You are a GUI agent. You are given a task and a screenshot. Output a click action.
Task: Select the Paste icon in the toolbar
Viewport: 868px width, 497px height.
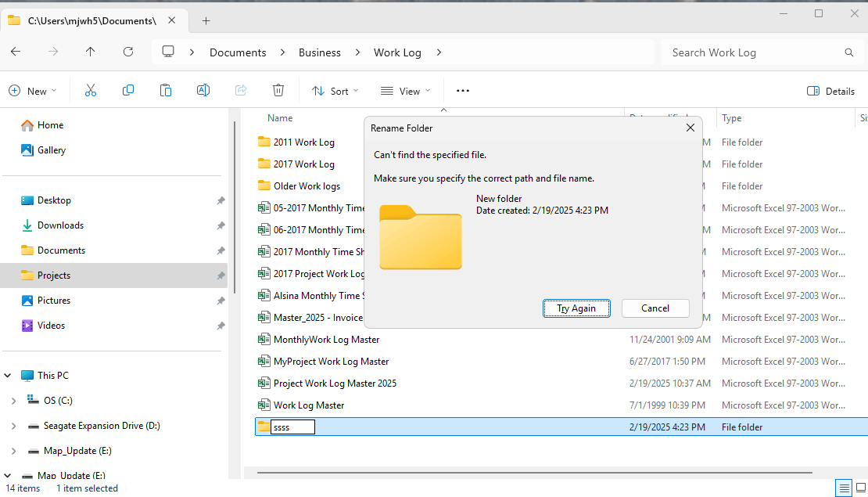tap(166, 90)
